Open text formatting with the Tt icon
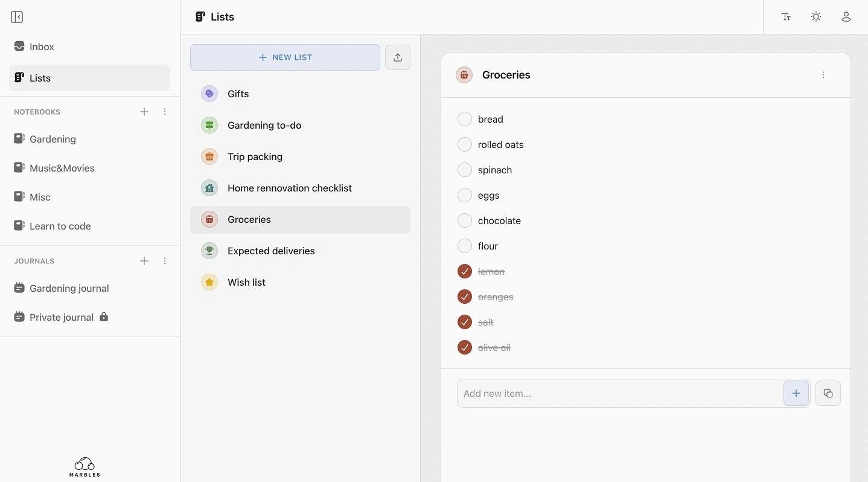This screenshot has width=868, height=482. tap(787, 17)
